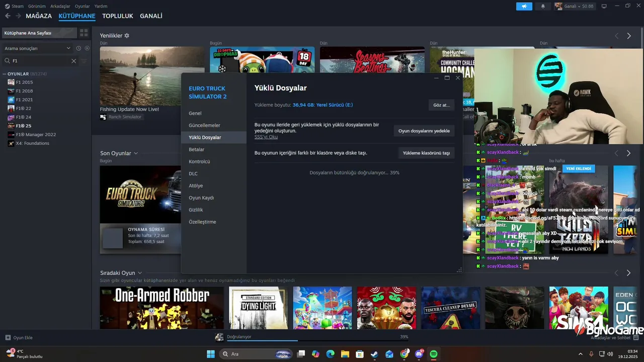Next page arrow in Sıradaki Oyun shelf
This screenshot has width=644, height=362.
point(629,273)
